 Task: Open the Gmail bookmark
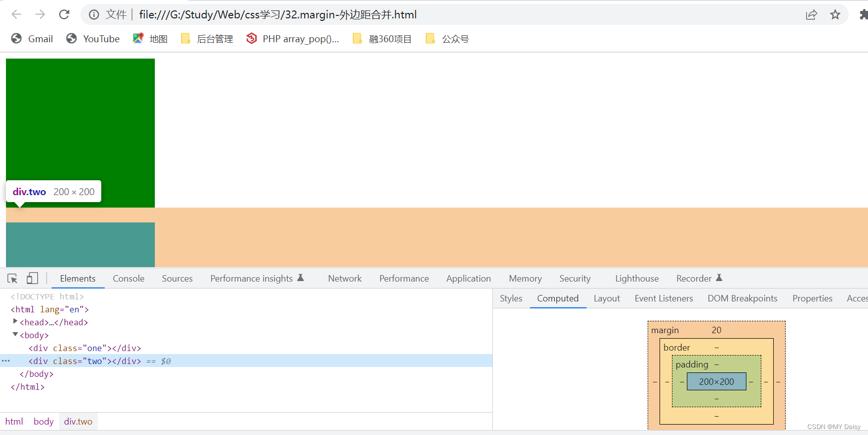click(32, 39)
